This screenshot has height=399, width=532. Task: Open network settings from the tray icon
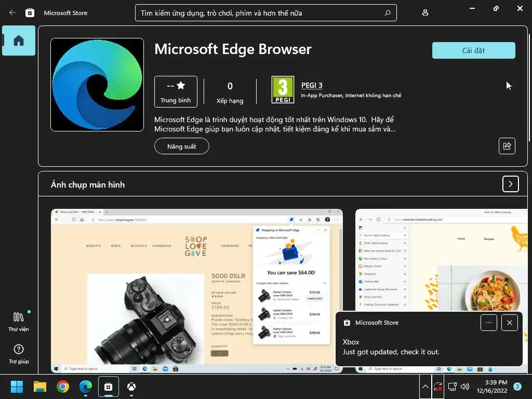pyautogui.click(x=452, y=387)
